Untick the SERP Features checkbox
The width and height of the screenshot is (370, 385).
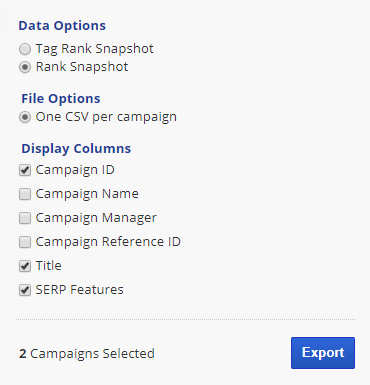pyautogui.click(x=25, y=290)
